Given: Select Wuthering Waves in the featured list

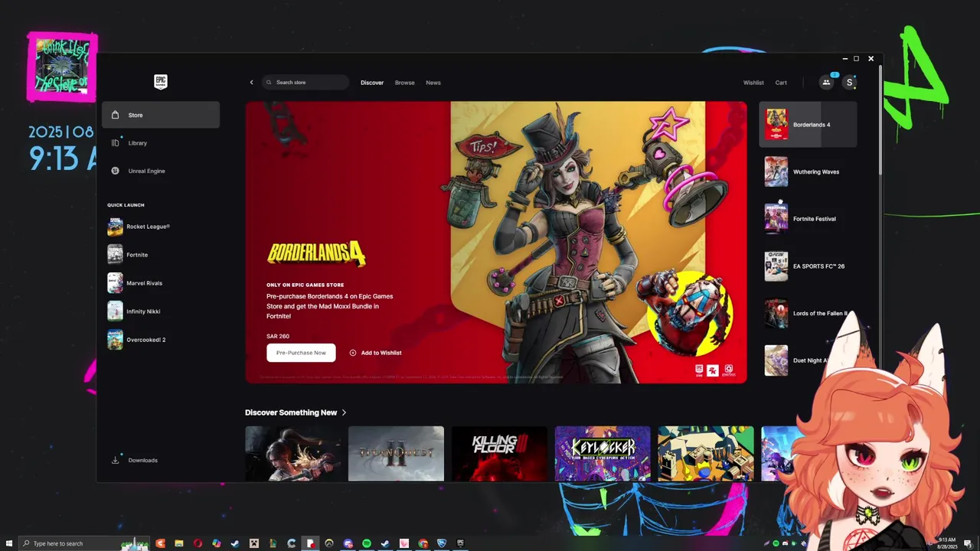Looking at the screenshot, I should tap(808, 172).
